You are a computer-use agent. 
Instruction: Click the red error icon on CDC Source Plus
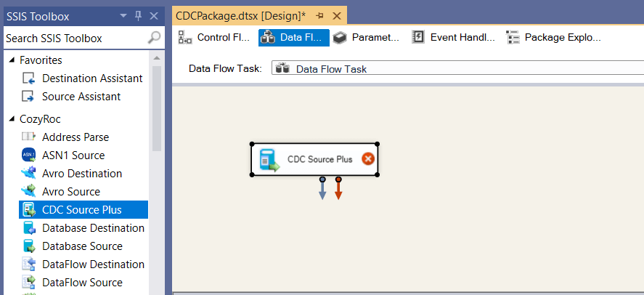[x=368, y=159]
